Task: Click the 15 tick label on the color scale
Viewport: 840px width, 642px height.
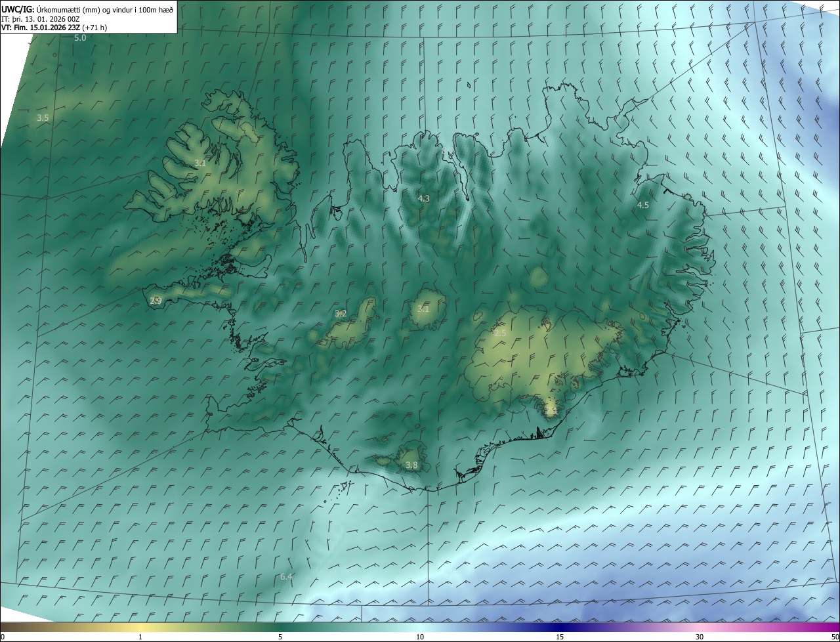Action: (560, 637)
